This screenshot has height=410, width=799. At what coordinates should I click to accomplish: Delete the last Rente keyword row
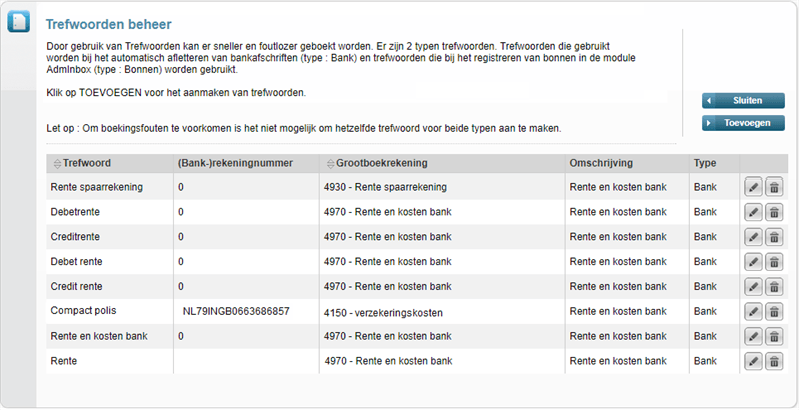(x=774, y=362)
